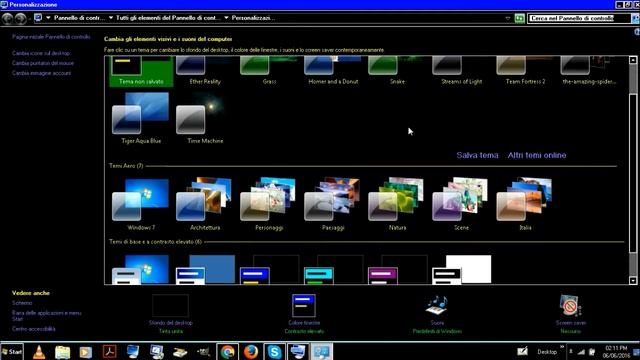Go forward with the Forward arrow button
The width and height of the screenshot is (640, 360).
(20, 18)
